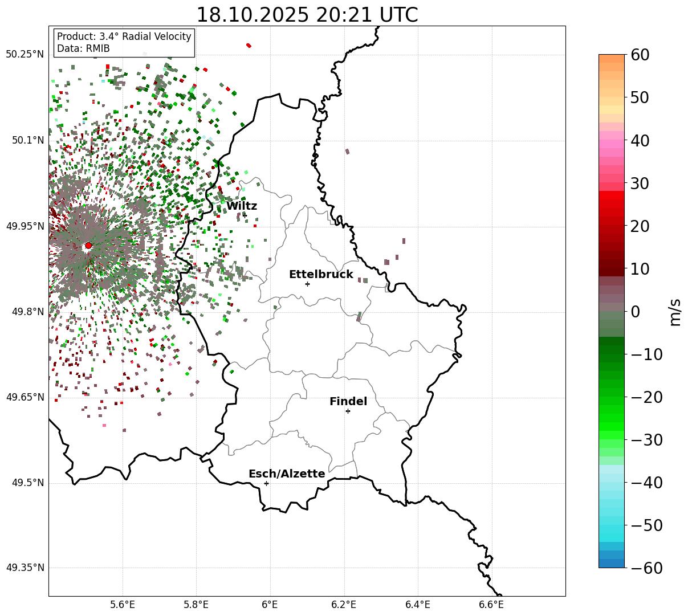Click the red radar site marker dot
The width and height of the screenshot is (688, 616).
88,246
